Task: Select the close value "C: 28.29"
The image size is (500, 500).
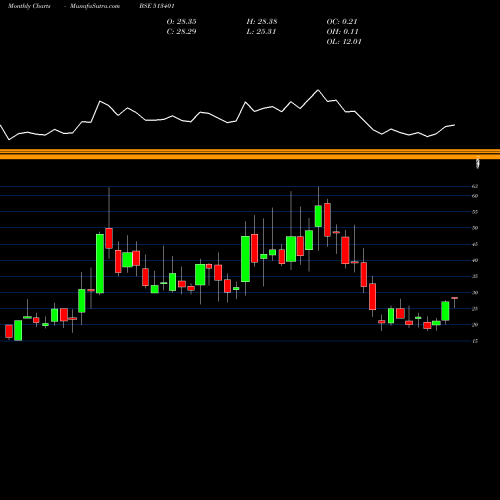Action: coord(181,32)
